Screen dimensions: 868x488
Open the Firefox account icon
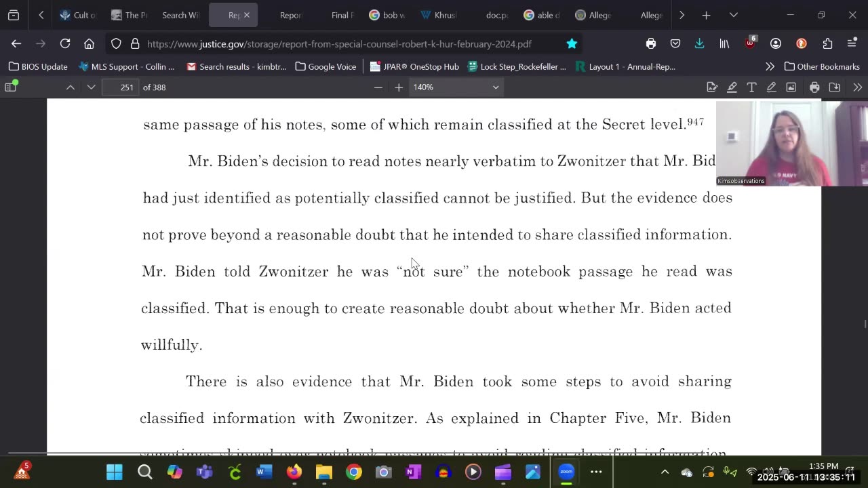[775, 43]
